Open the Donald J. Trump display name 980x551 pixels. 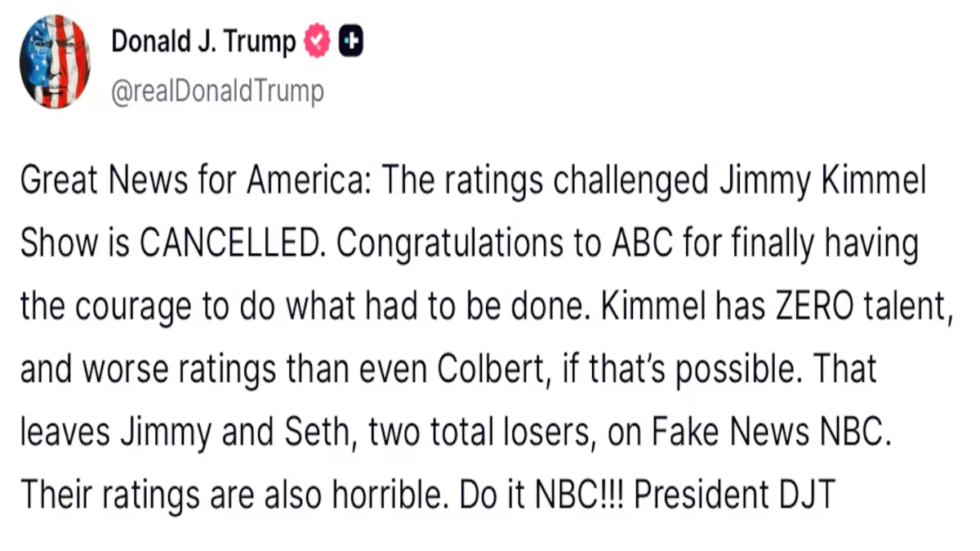point(203,42)
